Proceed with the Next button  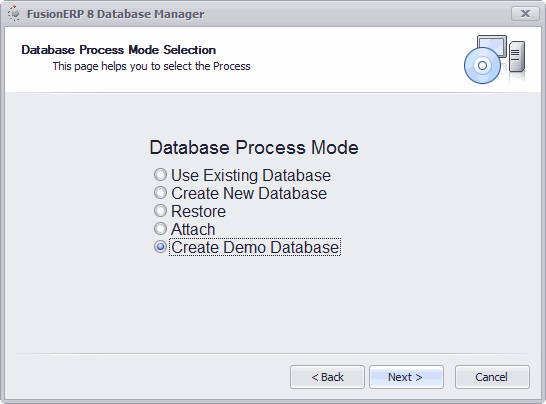pos(406,377)
